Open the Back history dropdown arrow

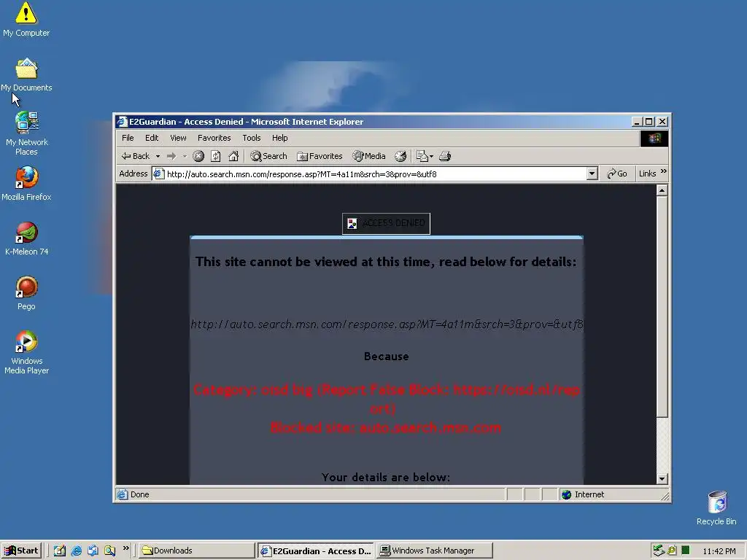tap(158, 156)
